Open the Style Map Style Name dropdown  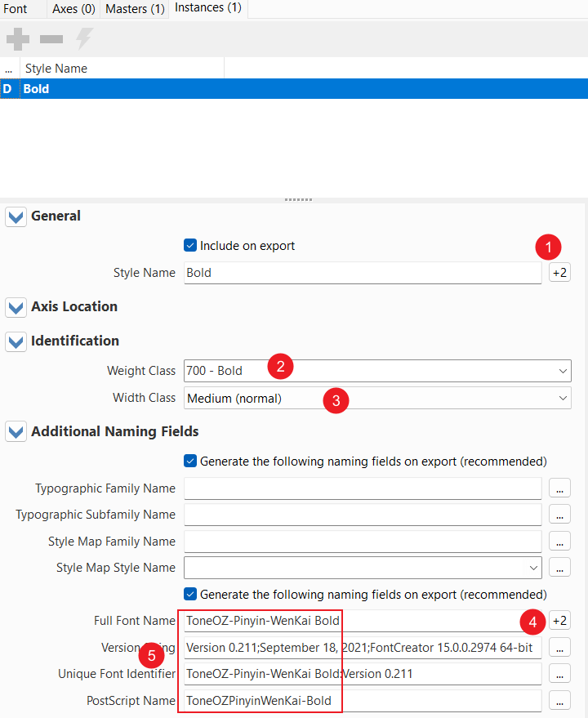363,568
